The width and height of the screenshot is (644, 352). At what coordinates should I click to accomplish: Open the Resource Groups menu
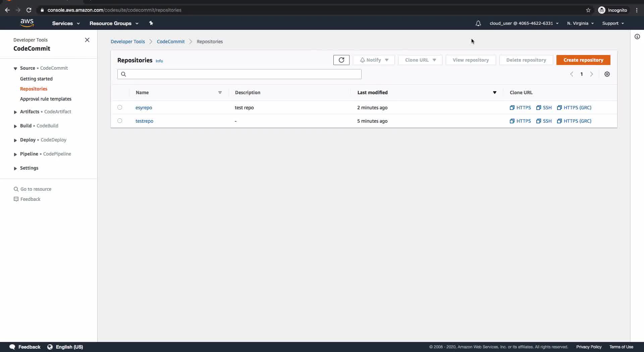pos(114,23)
